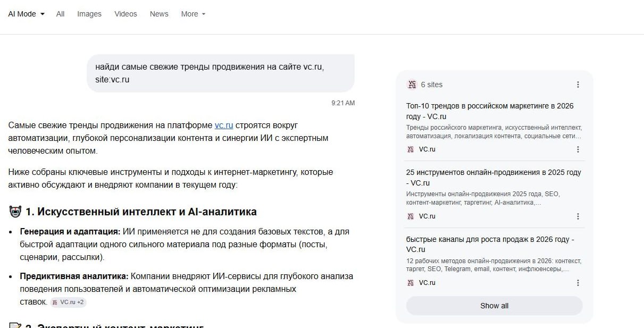Viewport: 644px width, 328px height.
Task: Open the 25 инструментов онлайн-продвижения article
Action: pyautogui.click(x=494, y=178)
